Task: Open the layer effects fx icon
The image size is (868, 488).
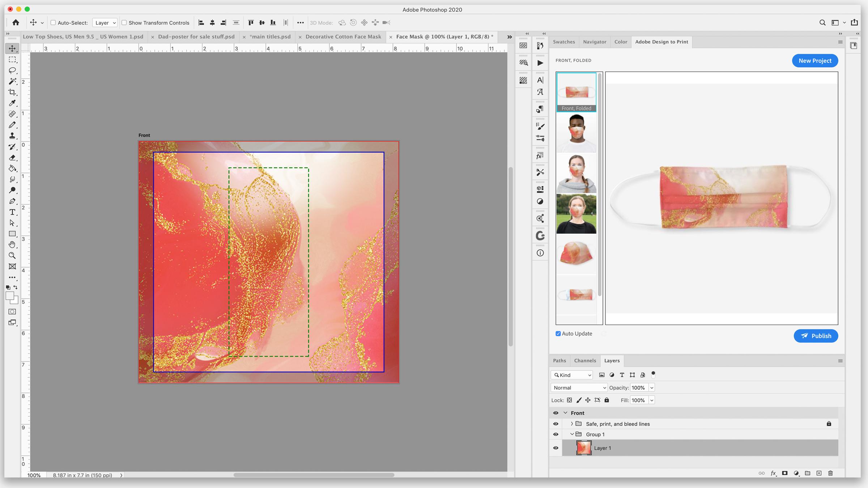Action: pos(773,473)
